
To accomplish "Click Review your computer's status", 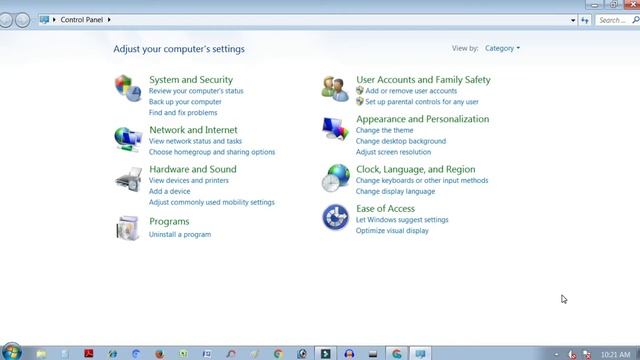I will 196,91.
